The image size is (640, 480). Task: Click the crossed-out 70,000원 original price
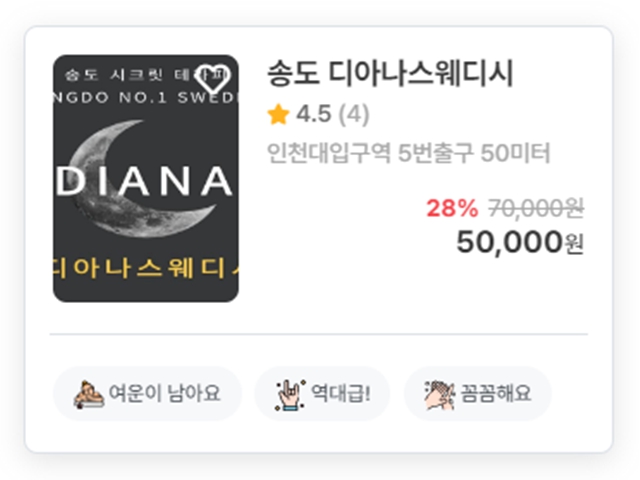coord(536,209)
